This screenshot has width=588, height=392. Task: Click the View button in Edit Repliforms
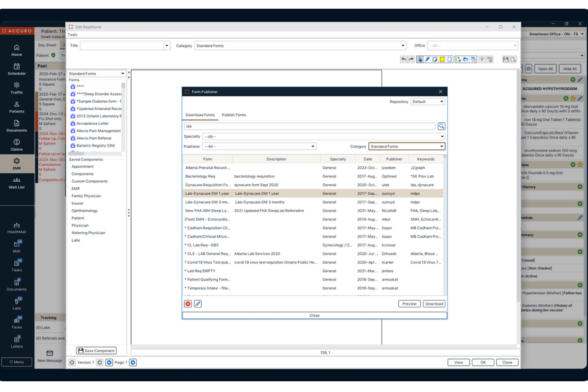458,362
